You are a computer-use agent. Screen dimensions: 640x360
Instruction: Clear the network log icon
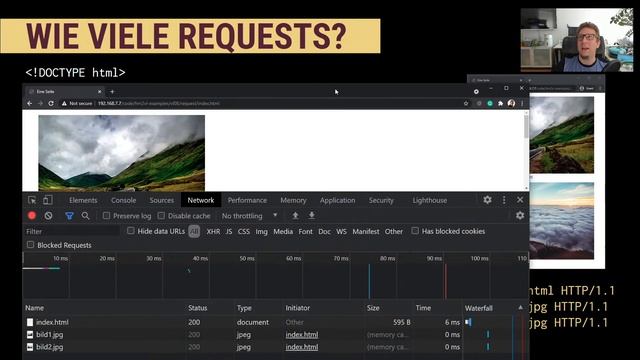point(48,216)
